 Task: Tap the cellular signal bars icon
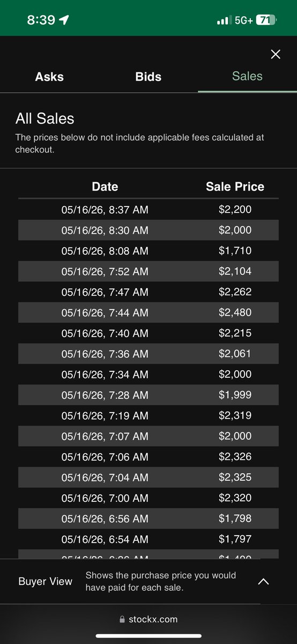pyautogui.click(x=223, y=20)
